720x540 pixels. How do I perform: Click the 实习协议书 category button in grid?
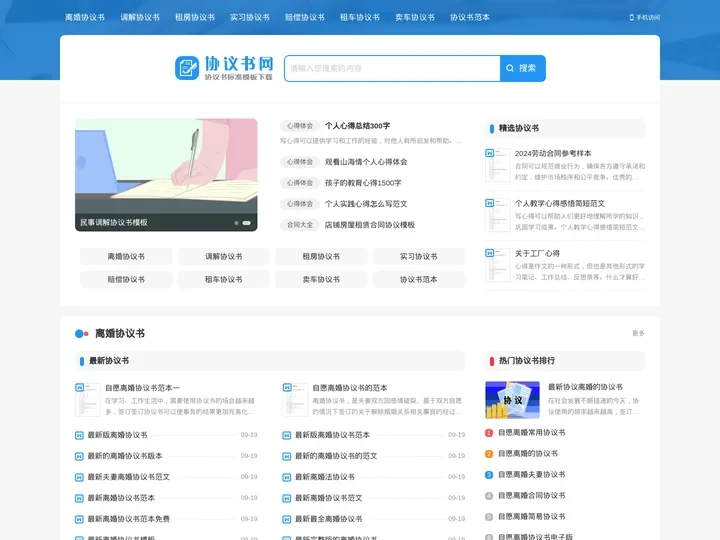click(418, 256)
